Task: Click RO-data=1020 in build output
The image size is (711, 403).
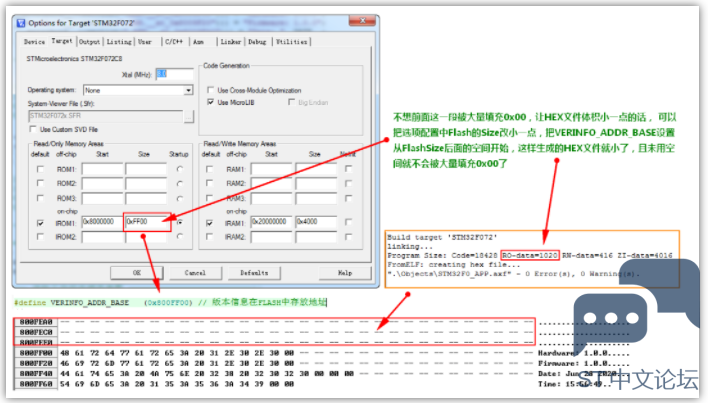Action: point(530,255)
